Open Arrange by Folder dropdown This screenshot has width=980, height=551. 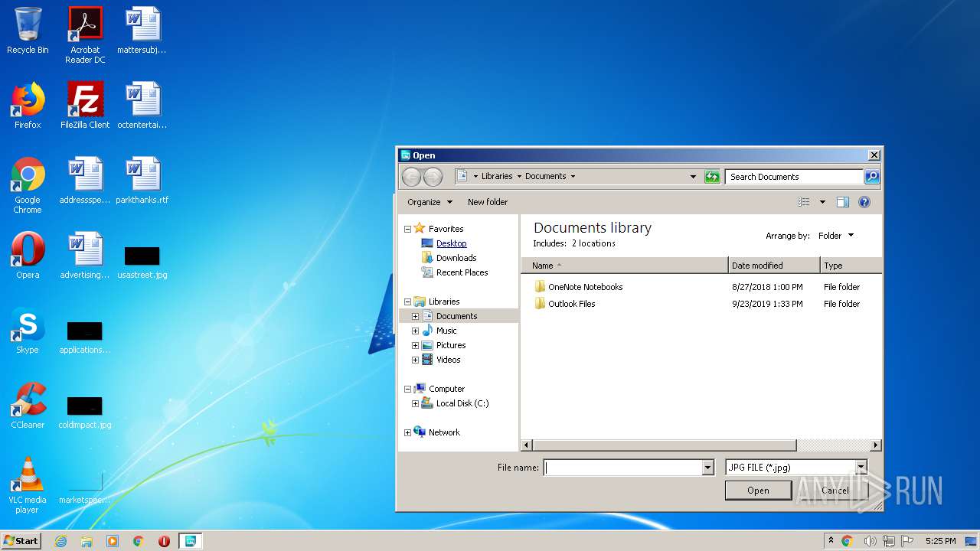coord(835,236)
